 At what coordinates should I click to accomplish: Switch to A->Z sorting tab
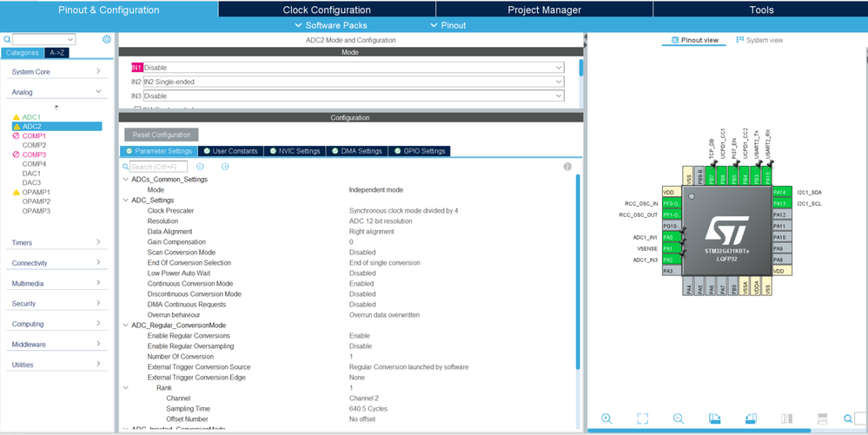point(56,53)
